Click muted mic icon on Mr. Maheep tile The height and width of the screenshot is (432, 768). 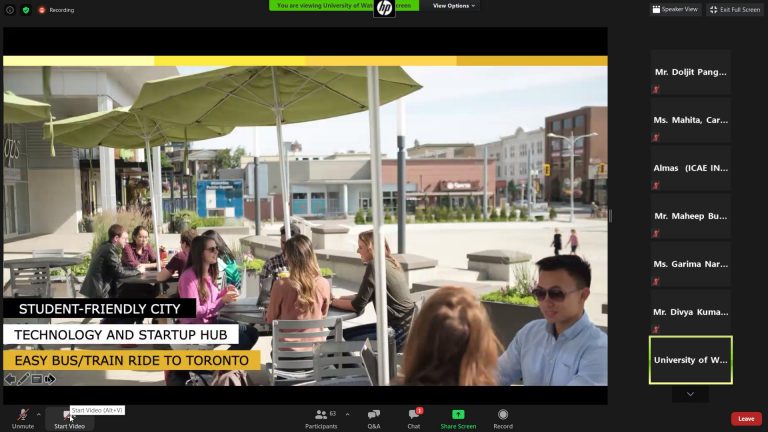pos(656,234)
